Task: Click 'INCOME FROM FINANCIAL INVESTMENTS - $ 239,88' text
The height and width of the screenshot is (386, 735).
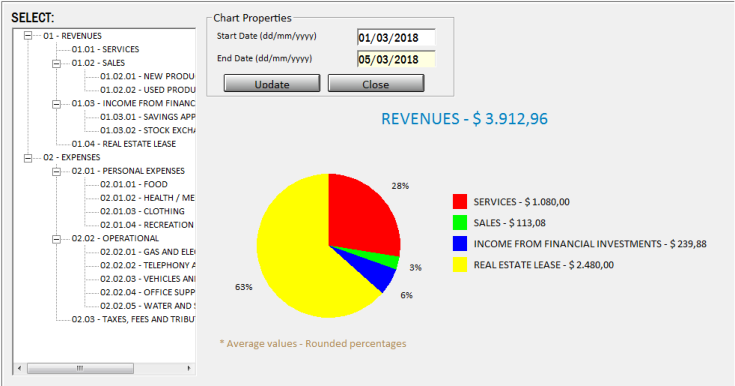Action: (590, 244)
